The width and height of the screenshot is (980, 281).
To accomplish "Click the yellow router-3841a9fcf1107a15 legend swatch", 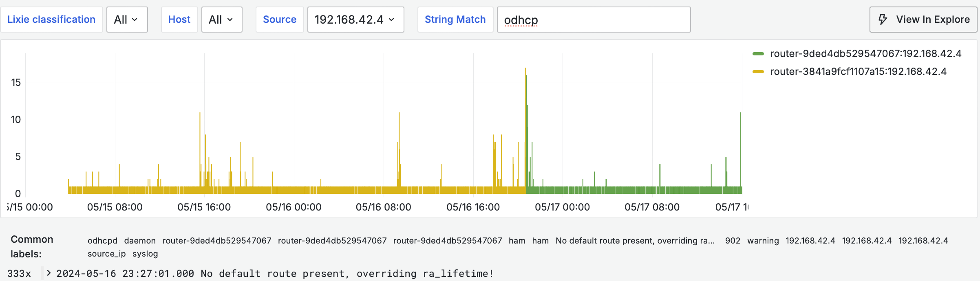I will pos(758,72).
